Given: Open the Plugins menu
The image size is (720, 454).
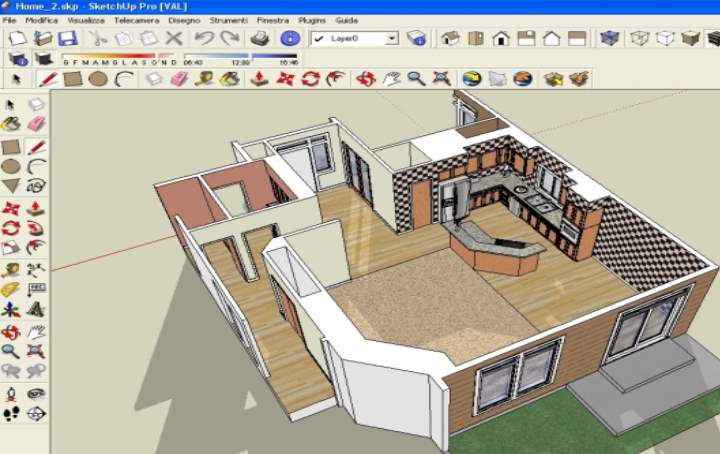Looking at the screenshot, I should coord(313,20).
